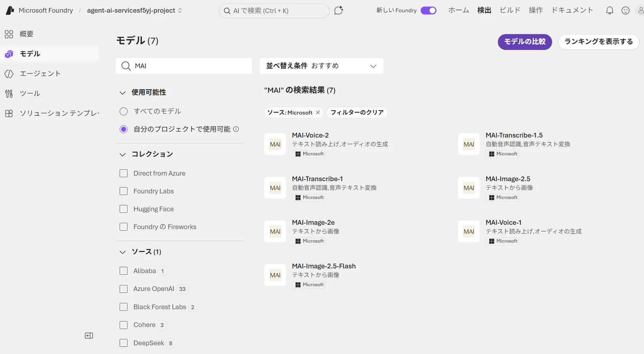Toggle the 新しい Foundry switch

pyautogui.click(x=429, y=10)
